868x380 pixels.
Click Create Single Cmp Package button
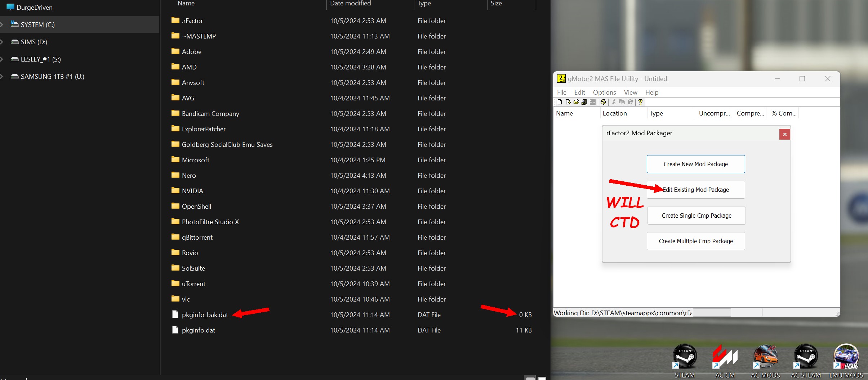(x=696, y=216)
